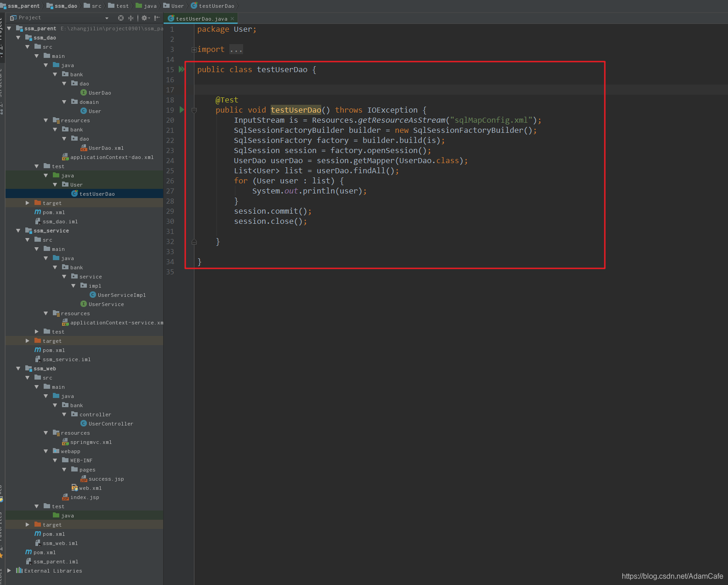The width and height of the screenshot is (728, 585).
Task: Hide the Project panel with the hide icon
Action: pos(157,18)
